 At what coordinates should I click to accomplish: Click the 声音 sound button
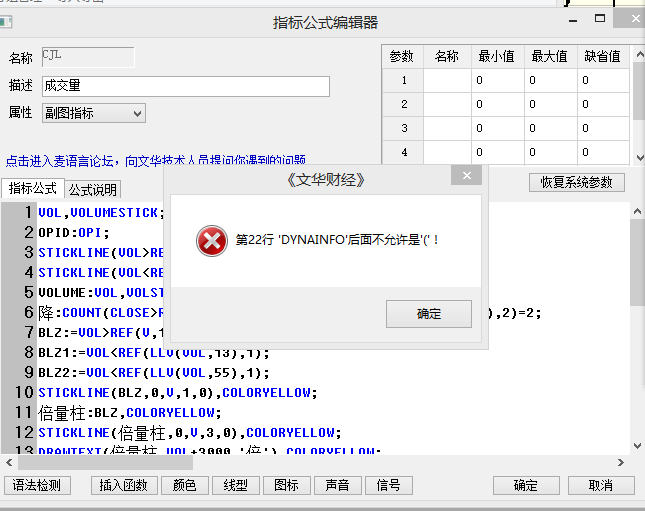(338, 485)
